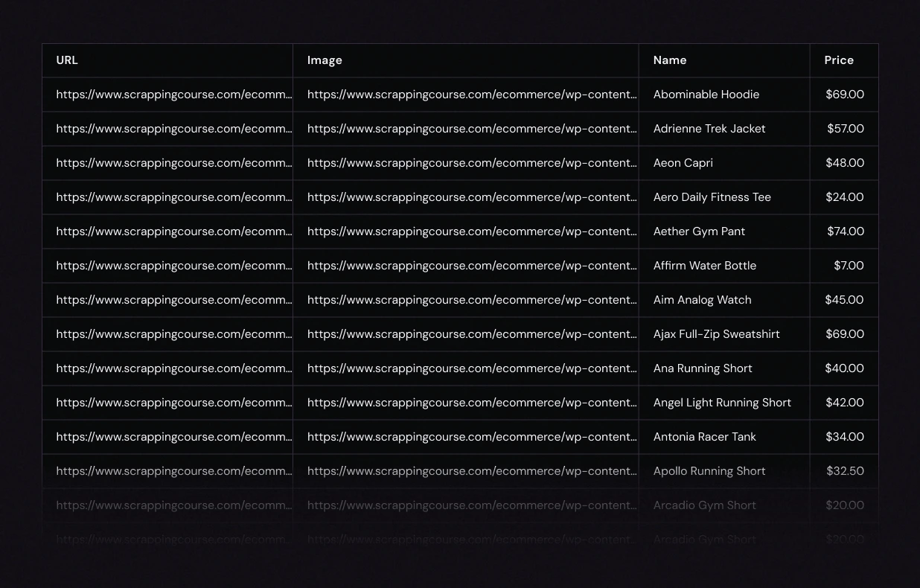
Task: Click the Price column header
Action: click(x=839, y=60)
